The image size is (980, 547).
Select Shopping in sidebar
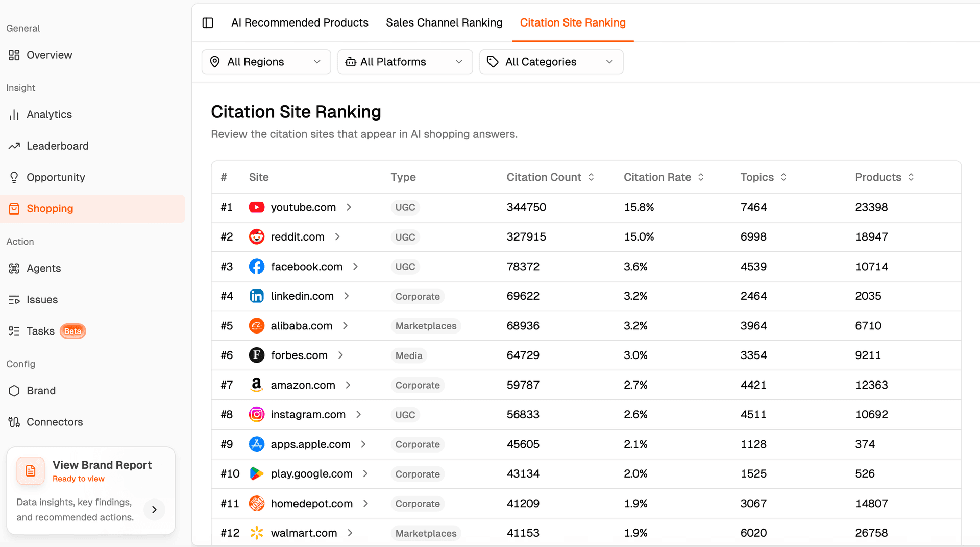pyautogui.click(x=92, y=208)
